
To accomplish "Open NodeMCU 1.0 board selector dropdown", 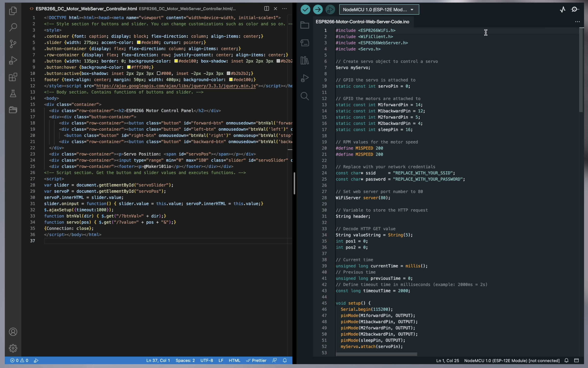I will 379,10.
